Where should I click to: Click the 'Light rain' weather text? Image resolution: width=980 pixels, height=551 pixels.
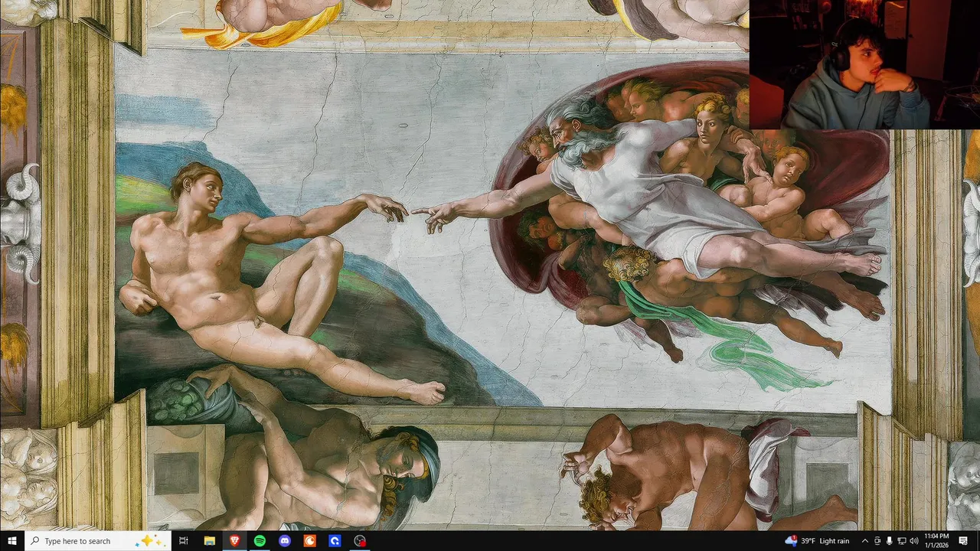(835, 541)
